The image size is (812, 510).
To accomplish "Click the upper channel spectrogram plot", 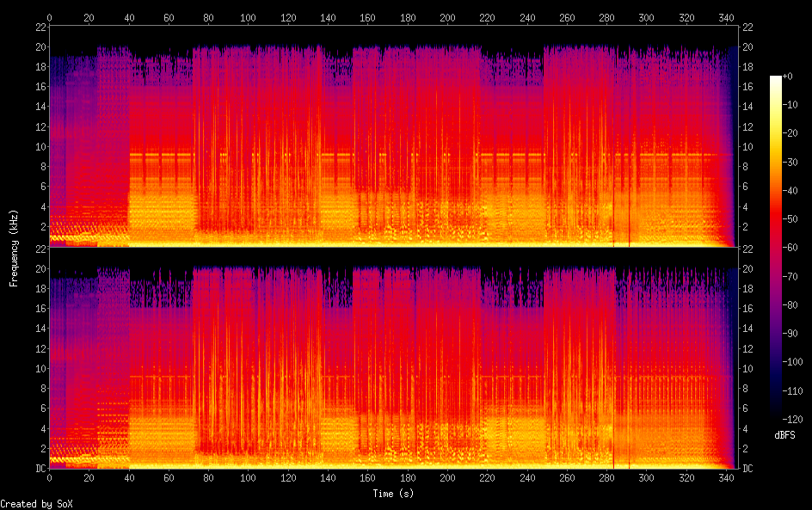I will (393, 138).
